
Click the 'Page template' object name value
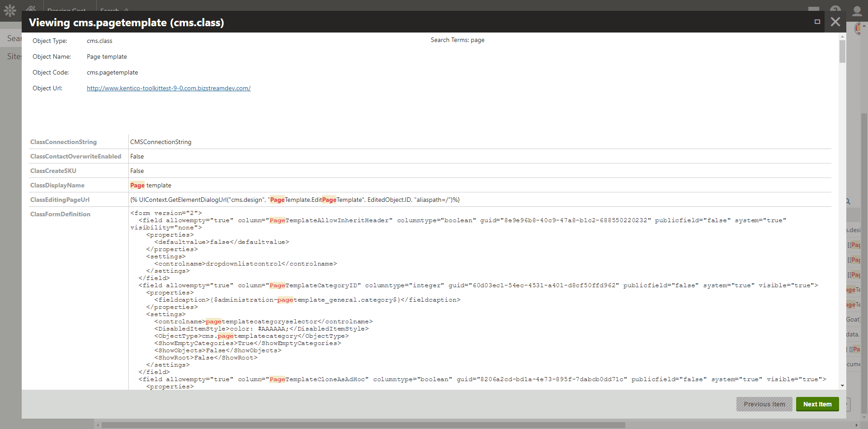pyautogui.click(x=107, y=56)
